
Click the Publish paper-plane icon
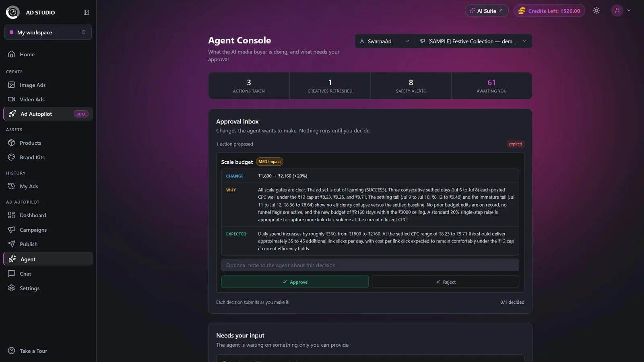pyautogui.click(x=12, y=244)
